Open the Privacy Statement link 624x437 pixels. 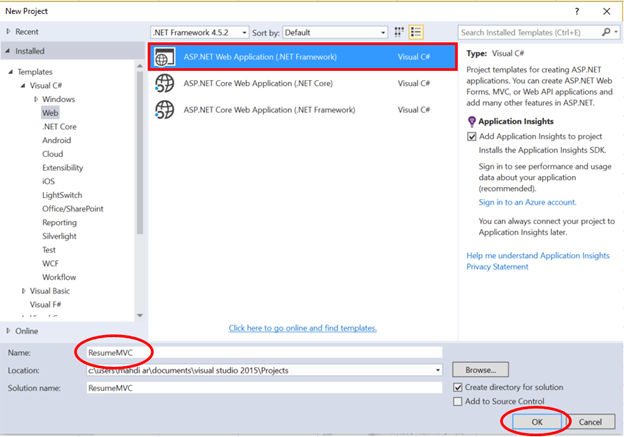tap(497, 267)
